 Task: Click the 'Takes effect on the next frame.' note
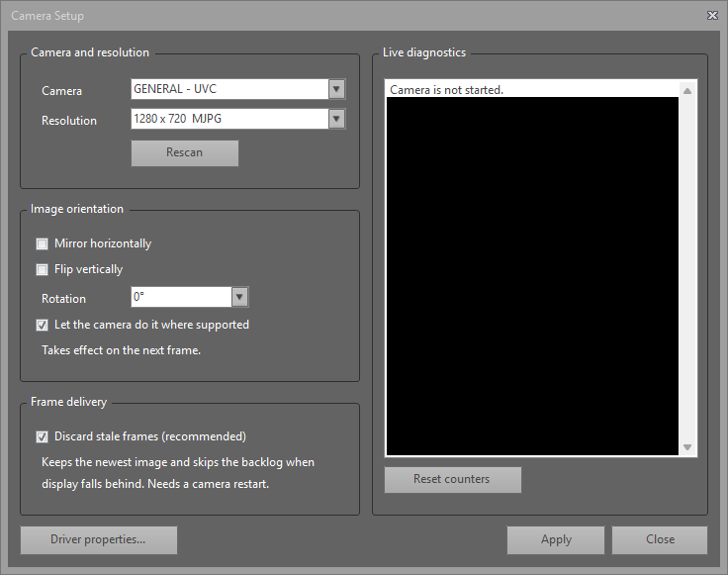coord(122,350)
